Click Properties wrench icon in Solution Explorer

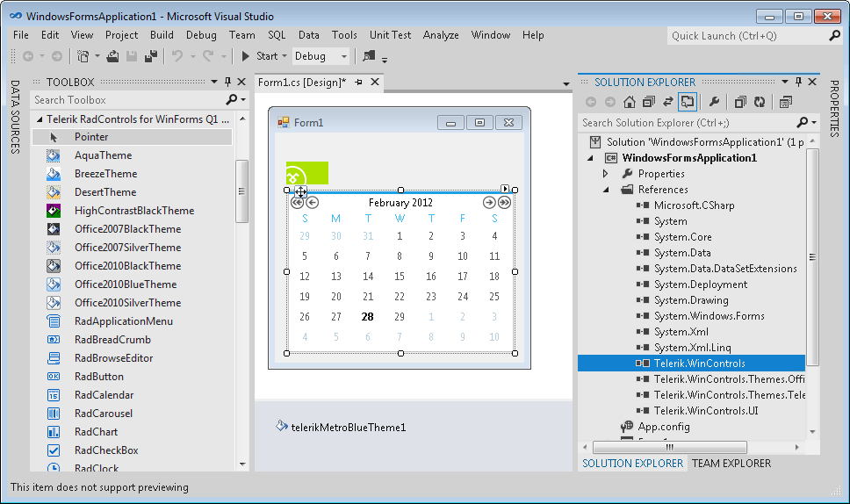(714, 102)
